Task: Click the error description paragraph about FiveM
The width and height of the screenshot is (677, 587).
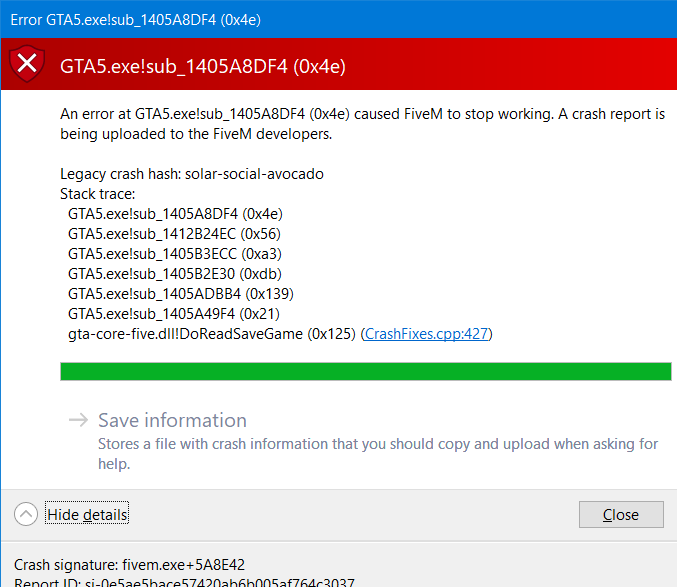Action: click(363, 124)
